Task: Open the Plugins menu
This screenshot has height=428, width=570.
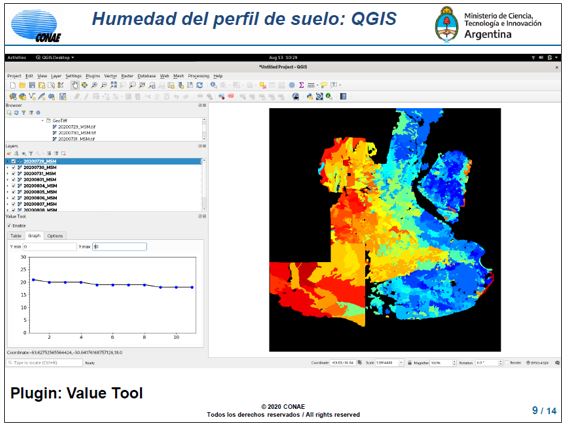Action: click(x=93, y=76)
